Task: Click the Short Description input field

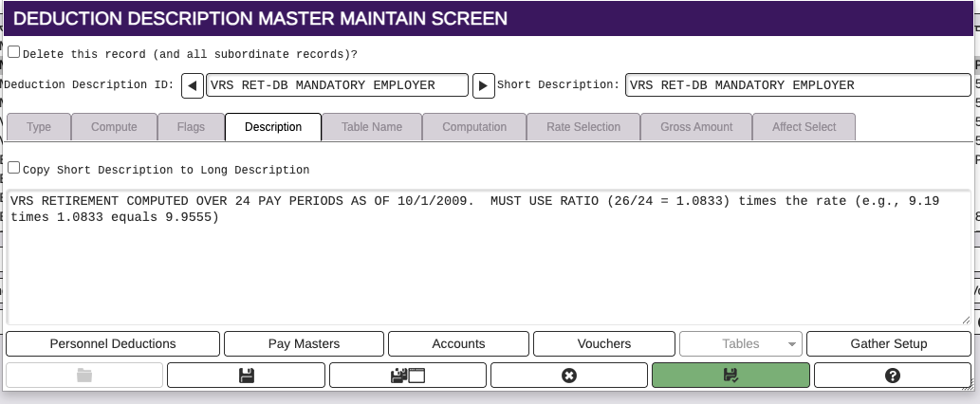Action: (798, 85)
